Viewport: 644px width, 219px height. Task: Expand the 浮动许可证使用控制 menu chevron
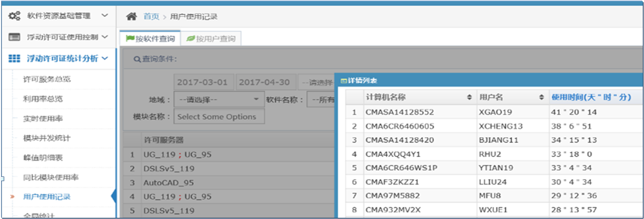tap(104, 37)
